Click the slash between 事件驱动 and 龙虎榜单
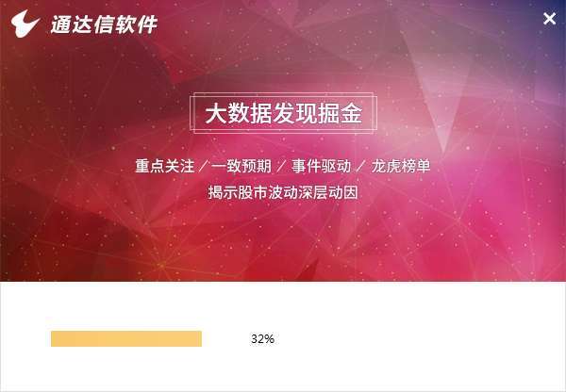The height and width of the screenshot is (392, 566). (361, 167)
